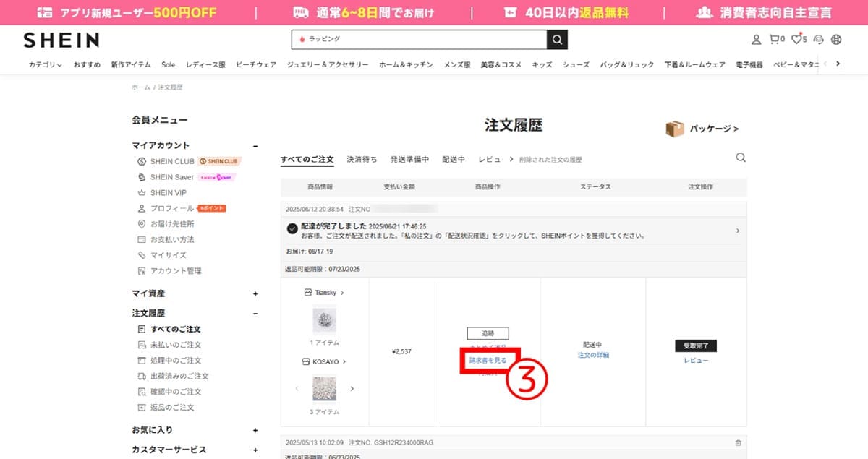
Task: Select the 配送中 tab
Action: click(454, 159)
